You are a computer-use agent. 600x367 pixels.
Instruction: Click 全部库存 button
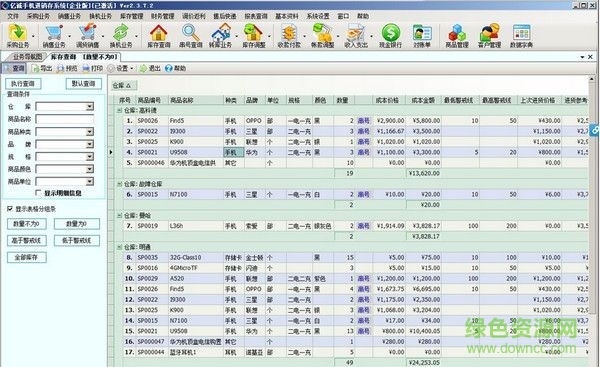(26, 257)
